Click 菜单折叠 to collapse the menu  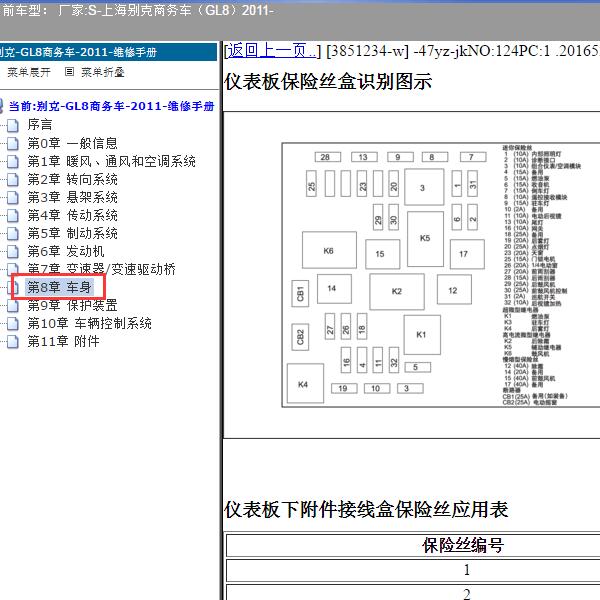[103, 72]
